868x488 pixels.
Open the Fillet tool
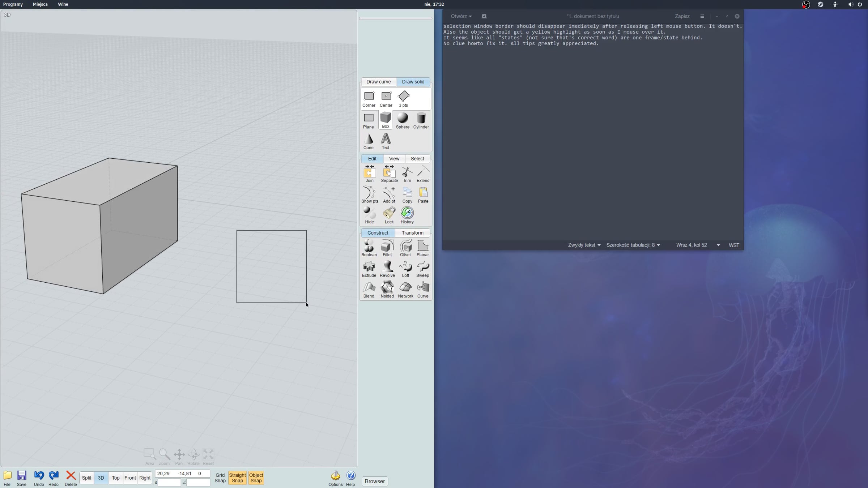pos(387,248)
